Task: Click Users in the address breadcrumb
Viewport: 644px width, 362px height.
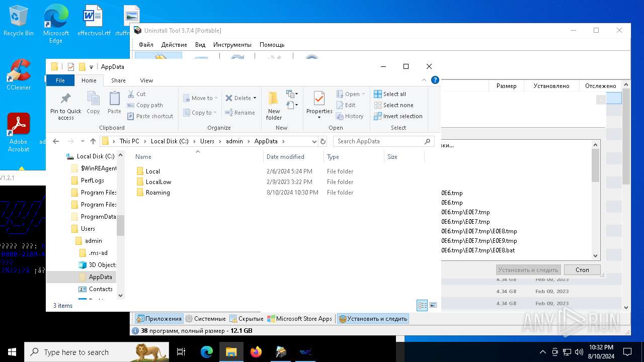Action: (x=207, y=141)
